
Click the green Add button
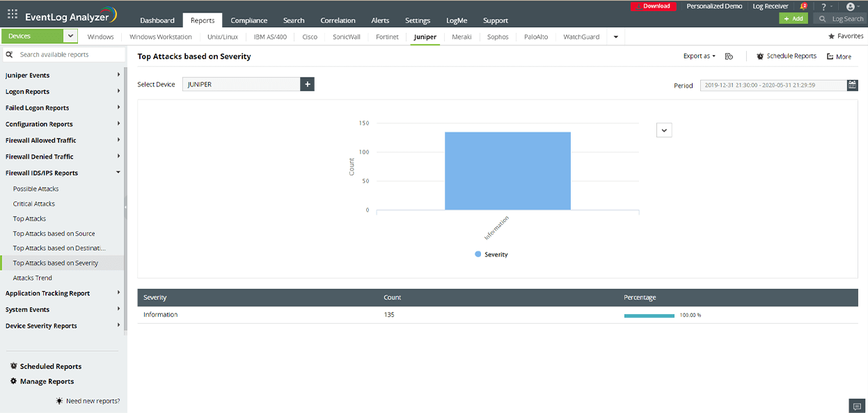794,19
